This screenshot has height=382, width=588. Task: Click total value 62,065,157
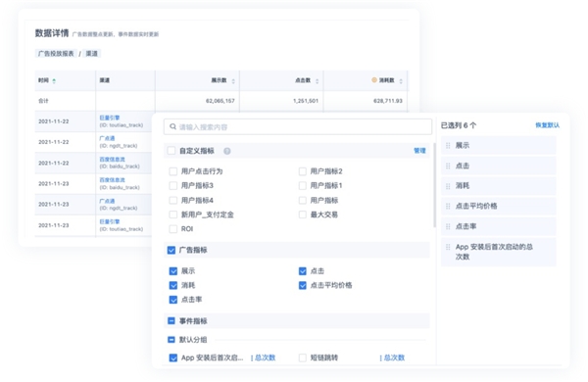220,101
